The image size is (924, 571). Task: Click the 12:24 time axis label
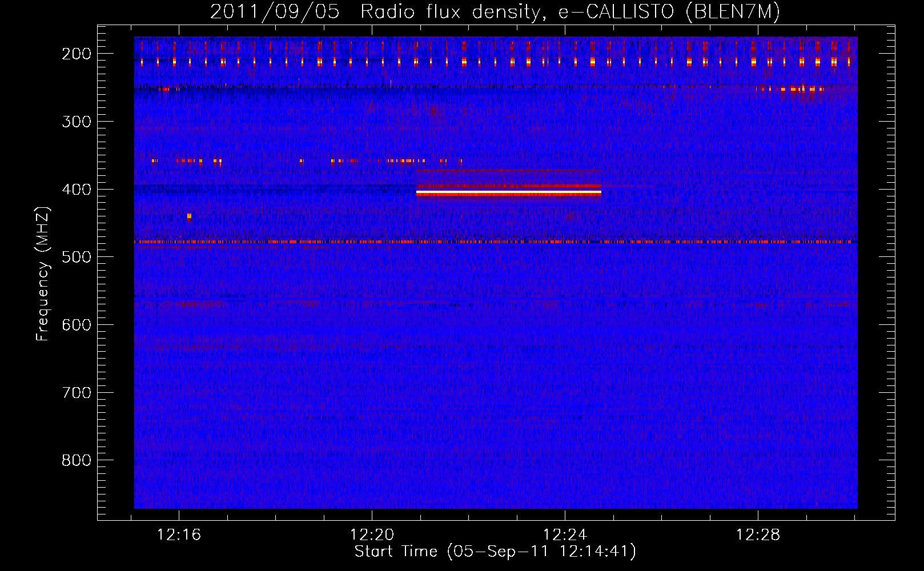tap(565, 535)
